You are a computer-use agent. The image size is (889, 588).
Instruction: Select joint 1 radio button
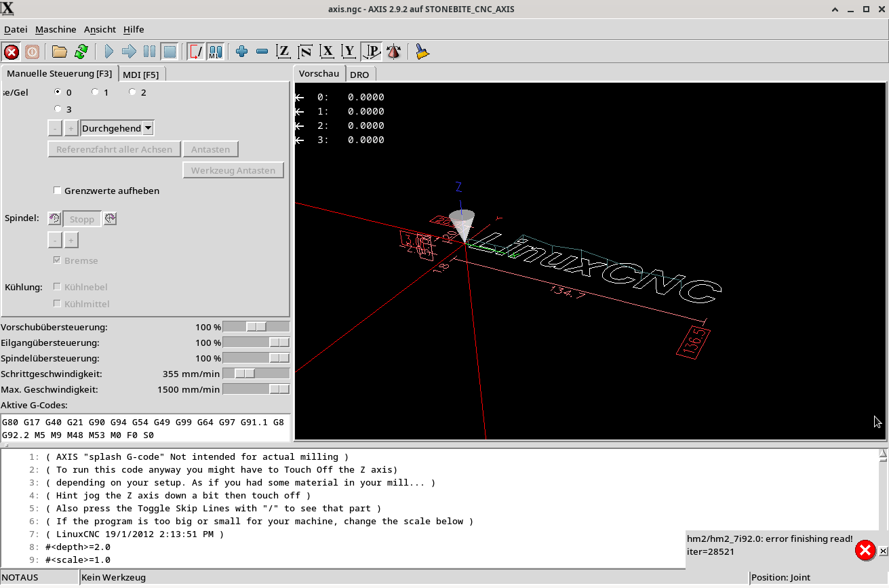click(x=95, y=92)
